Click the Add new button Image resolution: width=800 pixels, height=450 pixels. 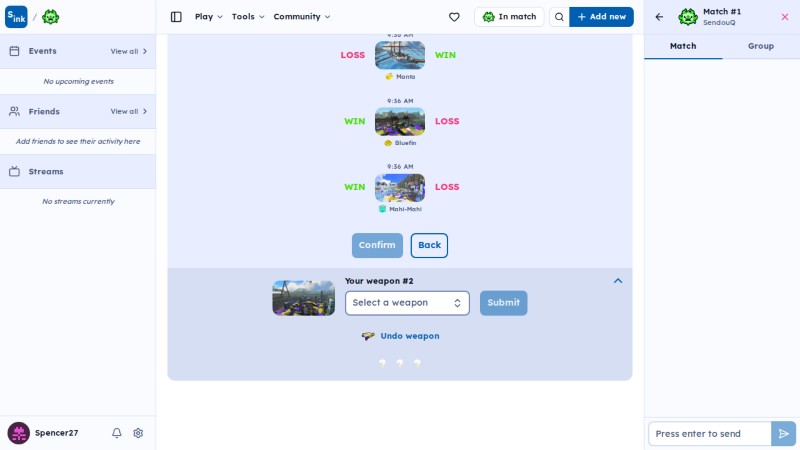coord(602,17)
